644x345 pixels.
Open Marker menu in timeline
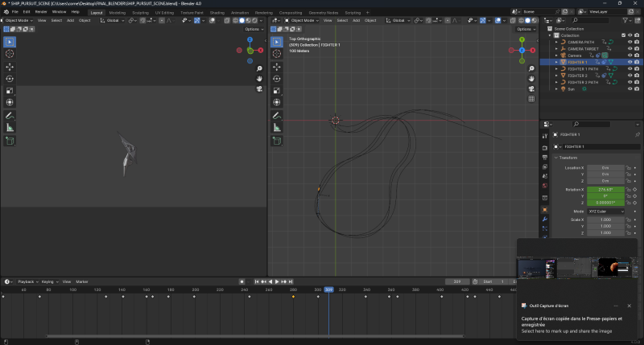(x=82, y=281)
